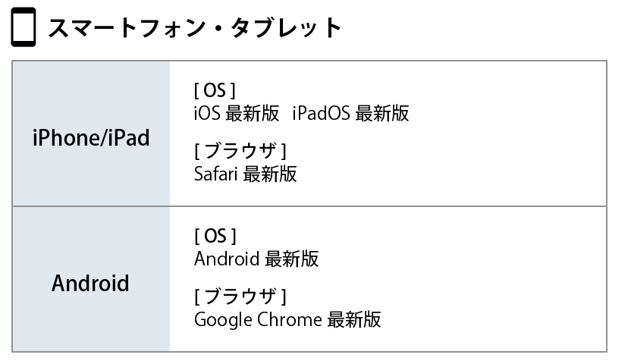Click the word Google in browser line
Image resolution: width=631 pixels, height=364 pixels.
click(x=223, y=321)
